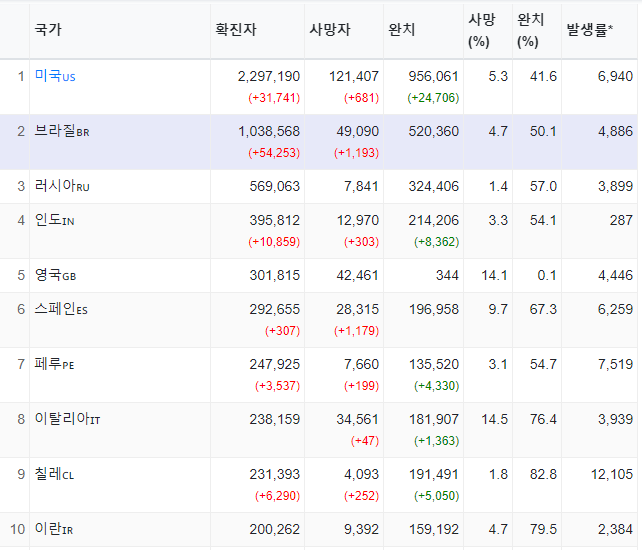Click Brazil's new cases figure +54,253
Image resolution: width=642 pixels, height=550 pixels.
click(274, 153)
